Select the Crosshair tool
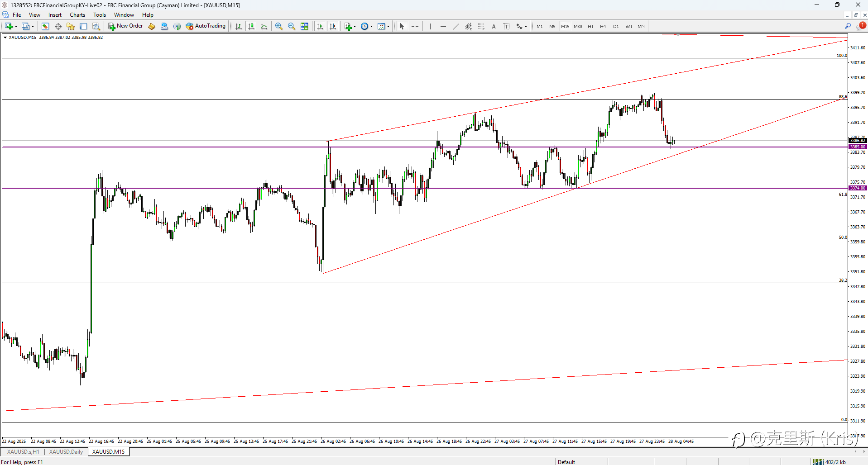 pos(415,26)
